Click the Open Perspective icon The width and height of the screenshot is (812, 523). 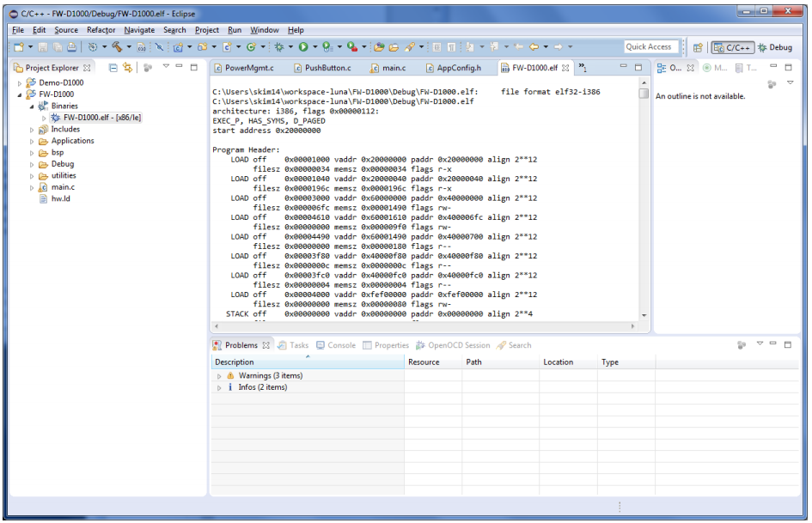[x=698, y=47]
